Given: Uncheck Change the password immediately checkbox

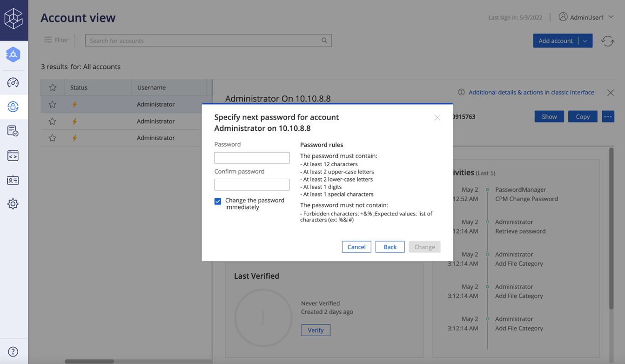Looking at the screenshot, I should pos(218,201).
